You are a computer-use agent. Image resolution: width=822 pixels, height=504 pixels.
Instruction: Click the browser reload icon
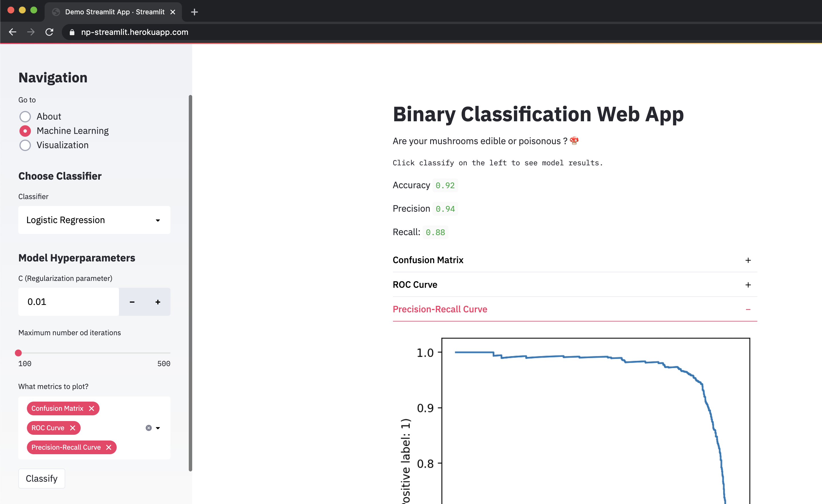click(x=49, y=32)
